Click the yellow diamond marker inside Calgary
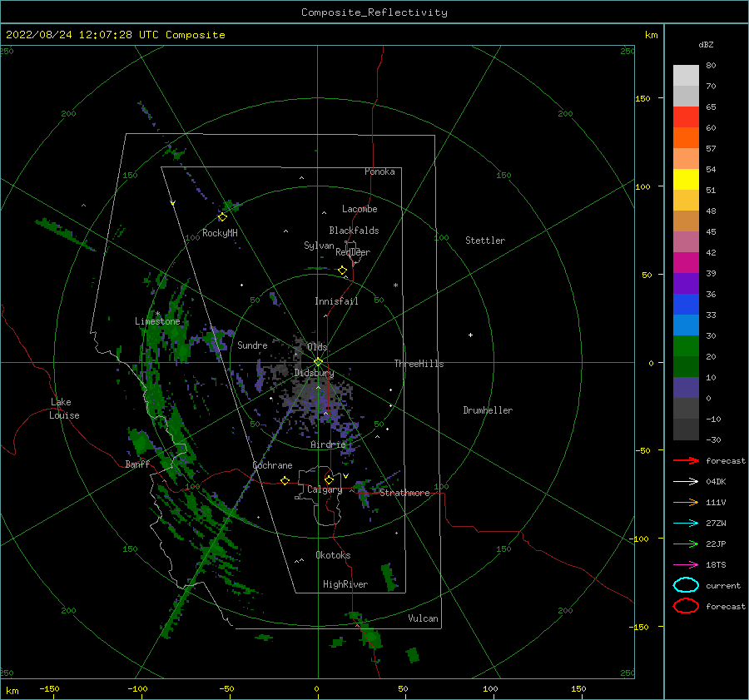Image resolution: width=749 pixels, height=700 pixels. (329, 479)
